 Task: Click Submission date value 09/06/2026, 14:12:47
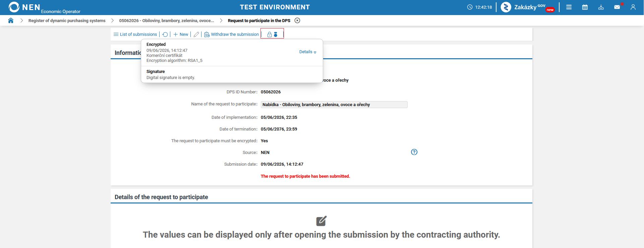282,164
